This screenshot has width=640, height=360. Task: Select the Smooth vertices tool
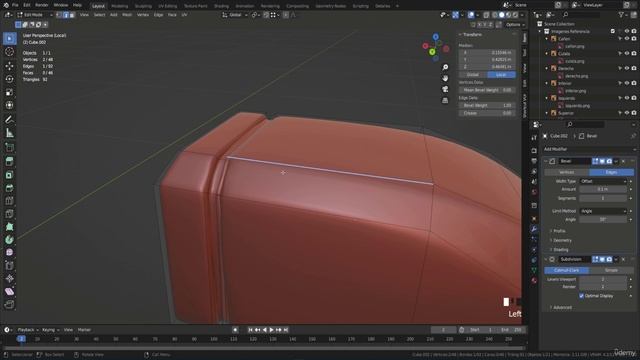coord(9,253)
